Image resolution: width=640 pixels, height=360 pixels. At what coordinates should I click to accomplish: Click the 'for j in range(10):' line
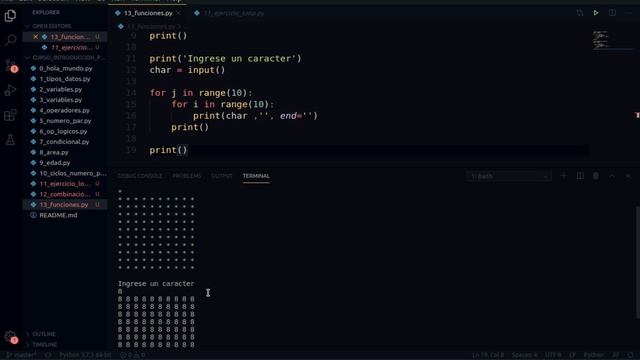pos(201,93)
